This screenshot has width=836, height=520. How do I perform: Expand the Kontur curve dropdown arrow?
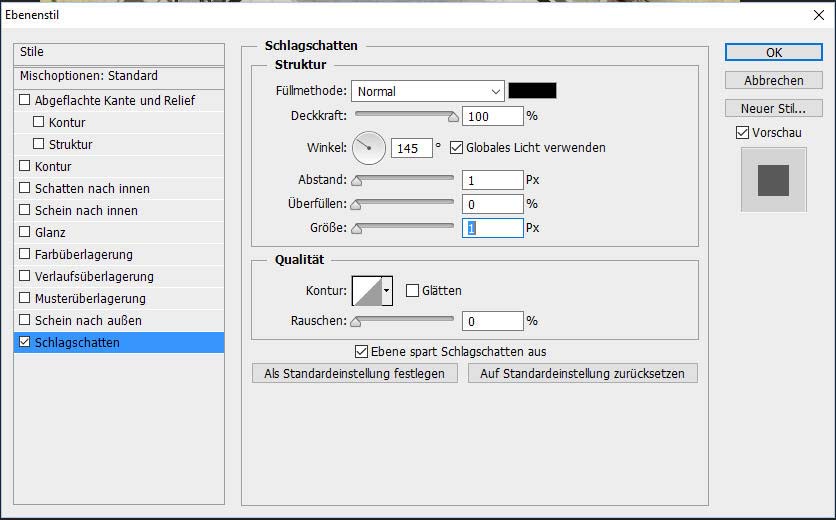point(387,291)
